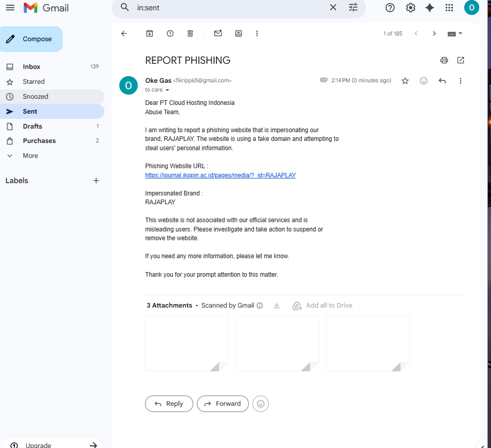Click Add all to Drive
The height and width of the screenshot is (448, 491).
pos(322,306)
